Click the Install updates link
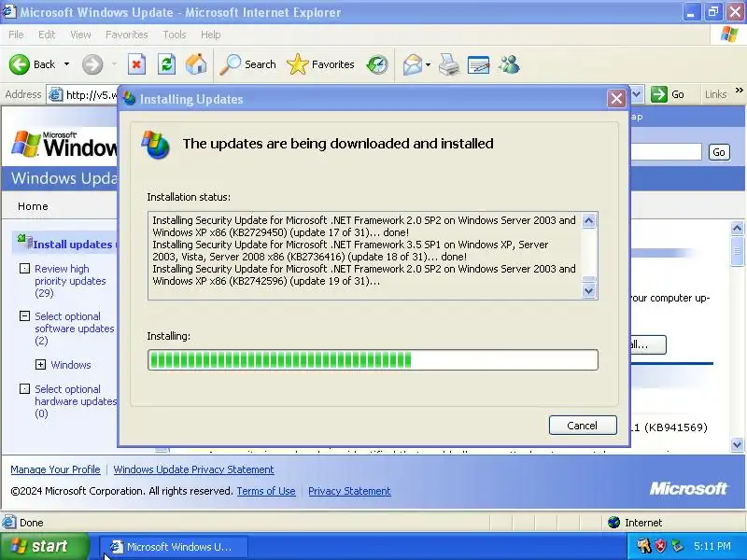 click(75, 245)
